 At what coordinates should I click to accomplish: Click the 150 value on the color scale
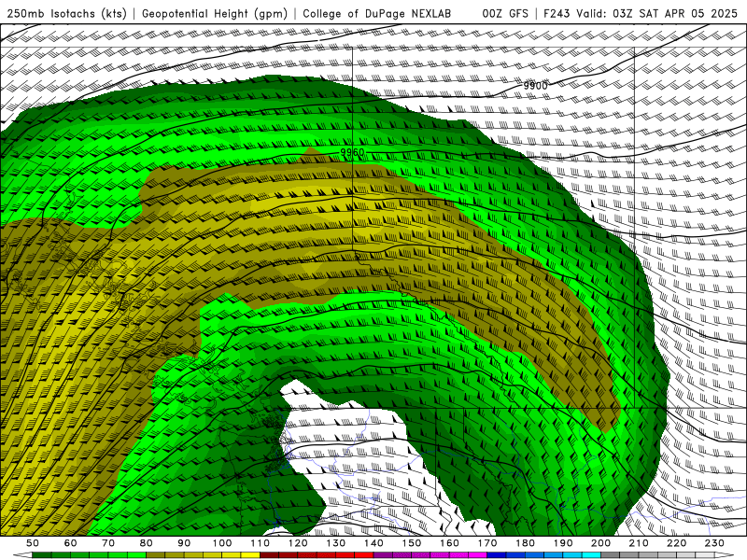(412, 543)
